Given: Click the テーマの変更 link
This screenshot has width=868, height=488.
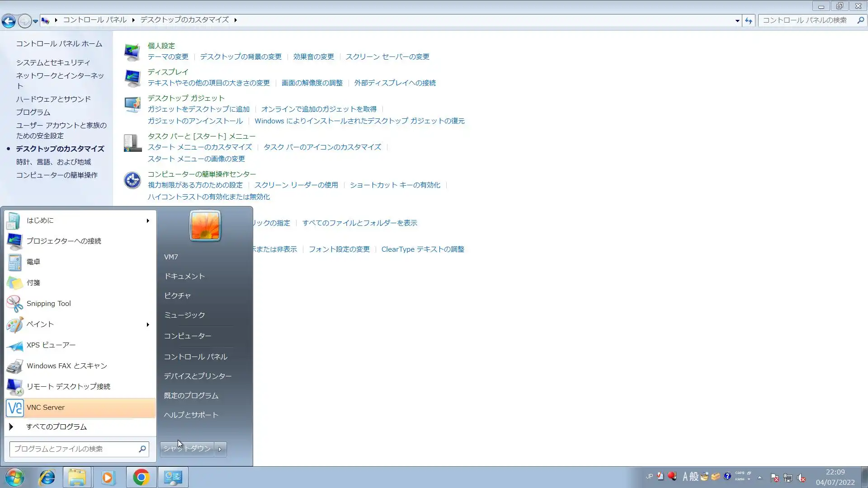Looking at the screenshot, I should (x=168, y=57).
